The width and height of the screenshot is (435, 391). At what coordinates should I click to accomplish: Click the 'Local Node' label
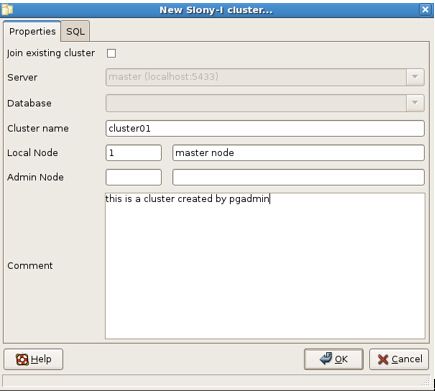tap(33, 153)
